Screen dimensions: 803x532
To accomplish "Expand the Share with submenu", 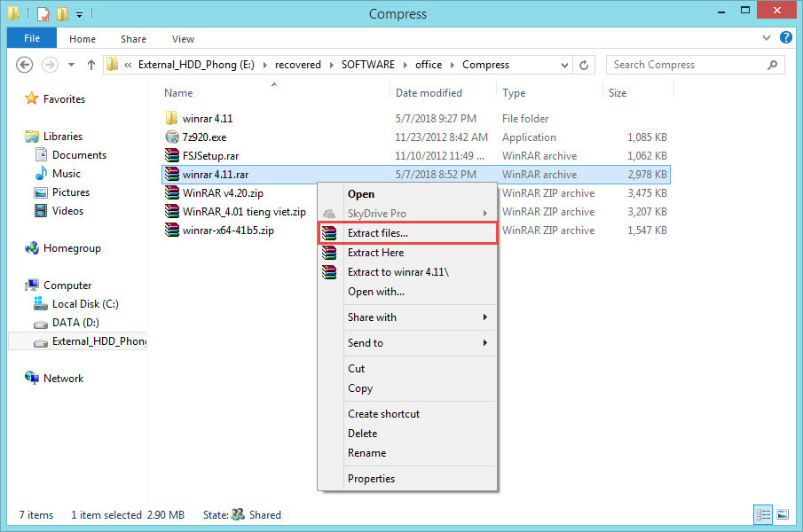I will tap(407, 317).
